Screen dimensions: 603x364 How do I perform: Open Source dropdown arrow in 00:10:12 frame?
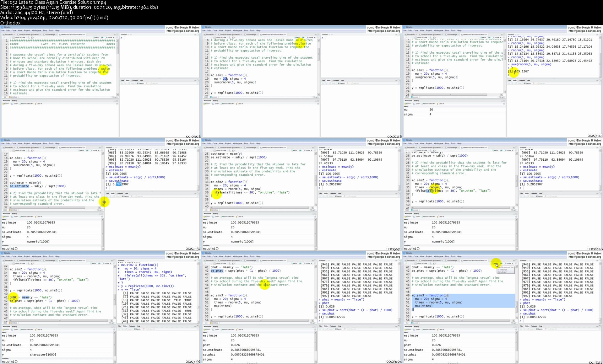pos(513,263)
